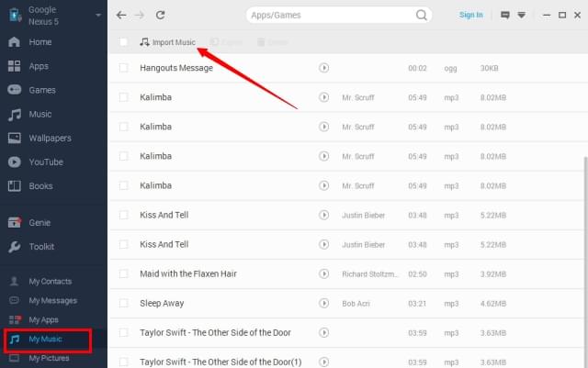This screenshot has width=588, height=368.
Task: Select the My Music section
Action: (47, 340)
